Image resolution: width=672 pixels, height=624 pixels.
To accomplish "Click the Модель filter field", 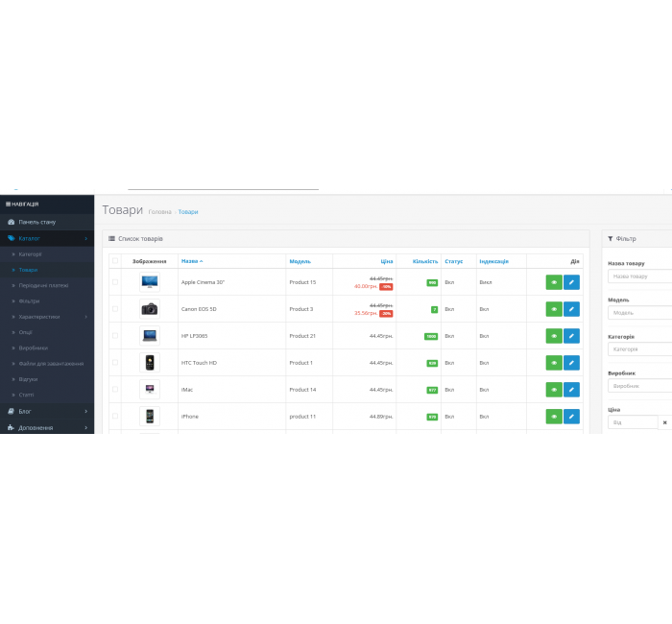I will 640,313.
